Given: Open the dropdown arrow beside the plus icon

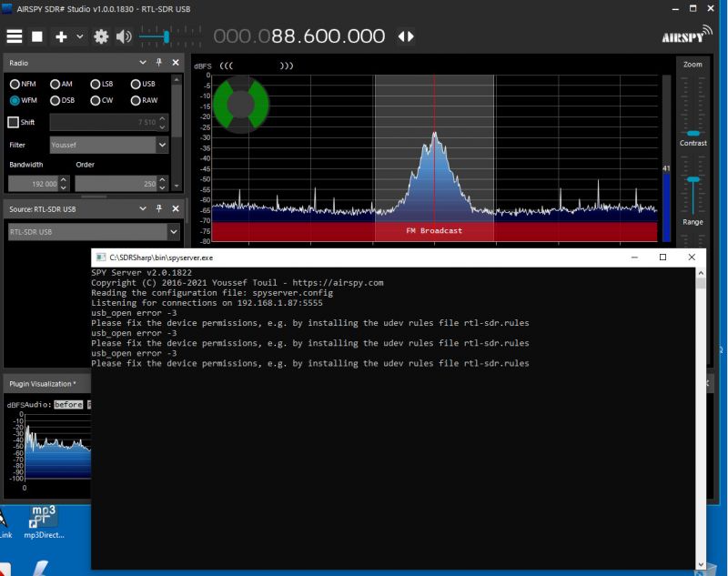Looking at the screenshot, I should coord(80,36).
